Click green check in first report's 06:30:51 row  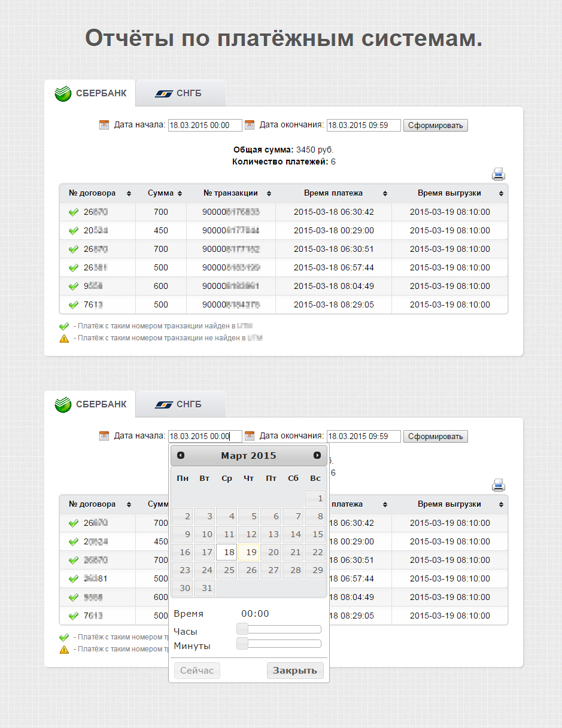74,249
